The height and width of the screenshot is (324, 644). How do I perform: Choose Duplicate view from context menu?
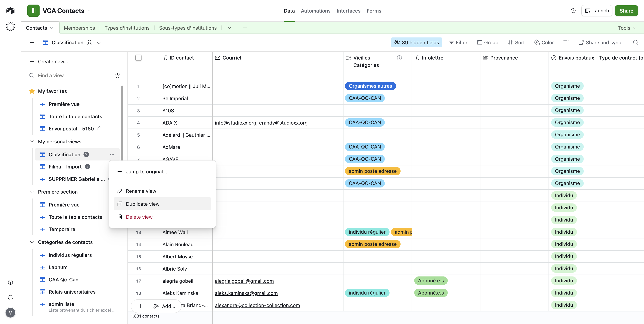pyautogui.click(x=142, y=204)
